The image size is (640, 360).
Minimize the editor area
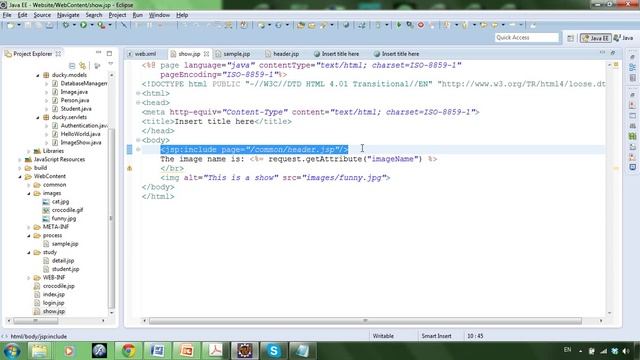(602, 53)
